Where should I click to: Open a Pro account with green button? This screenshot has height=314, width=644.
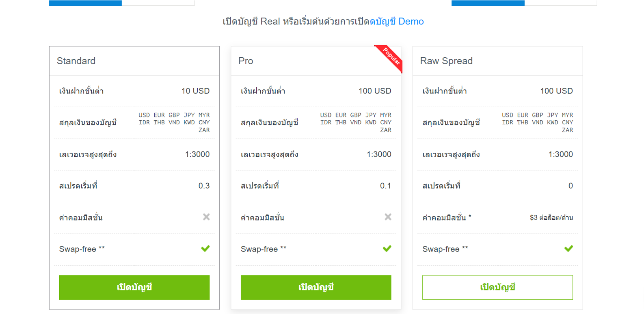[x=316, y=287]
